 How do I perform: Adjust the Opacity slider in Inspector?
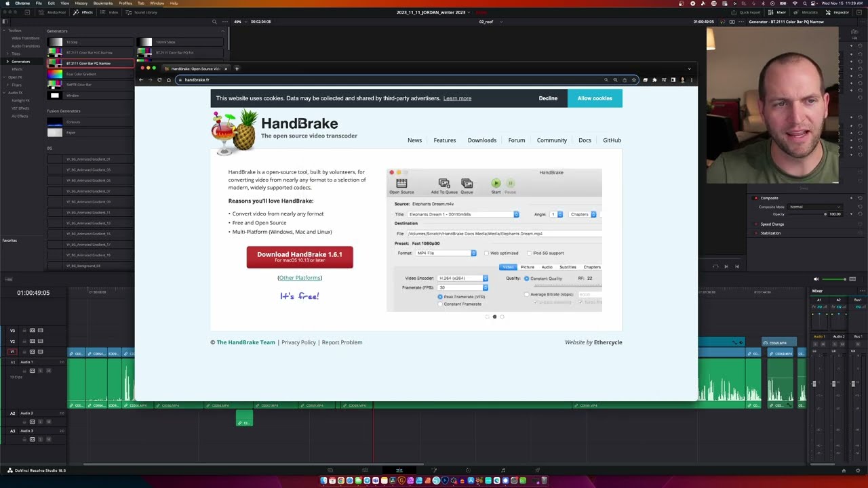pos(806,214)
